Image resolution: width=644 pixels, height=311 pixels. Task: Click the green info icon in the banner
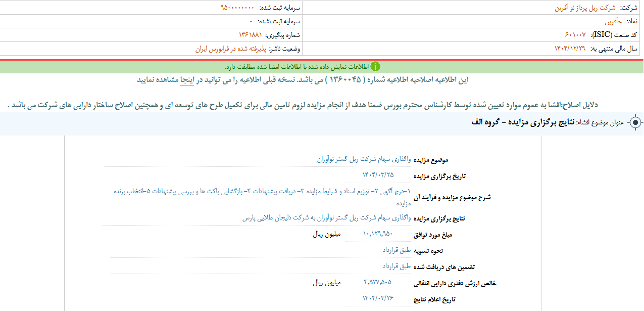point(375,67)
